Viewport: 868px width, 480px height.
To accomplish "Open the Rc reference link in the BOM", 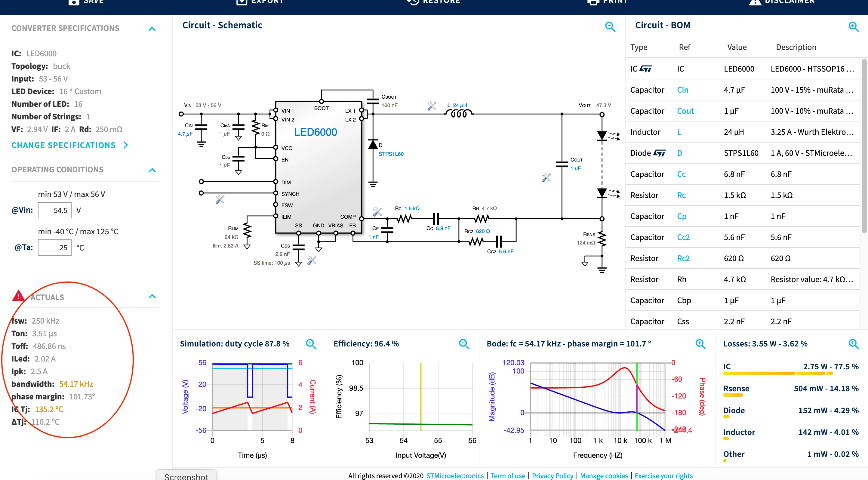I will (681, 195).
